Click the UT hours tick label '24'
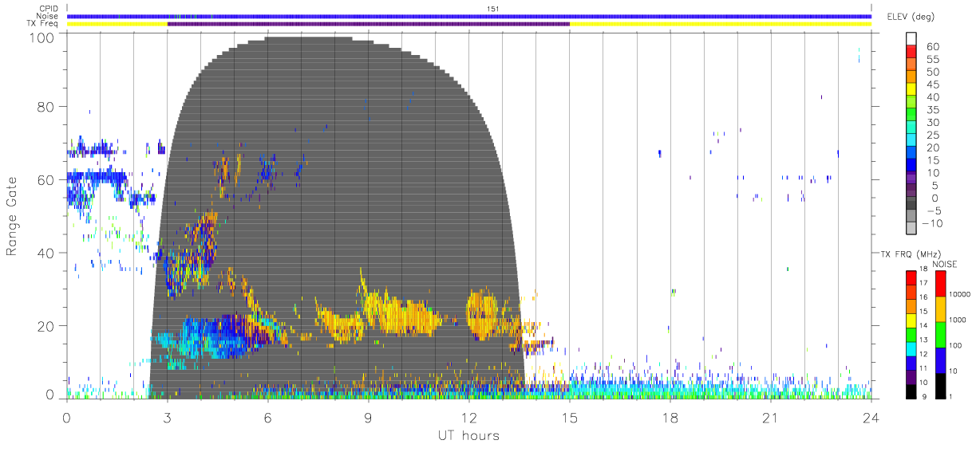This screenshot has width=980, height=452. [x=871, y=419]
